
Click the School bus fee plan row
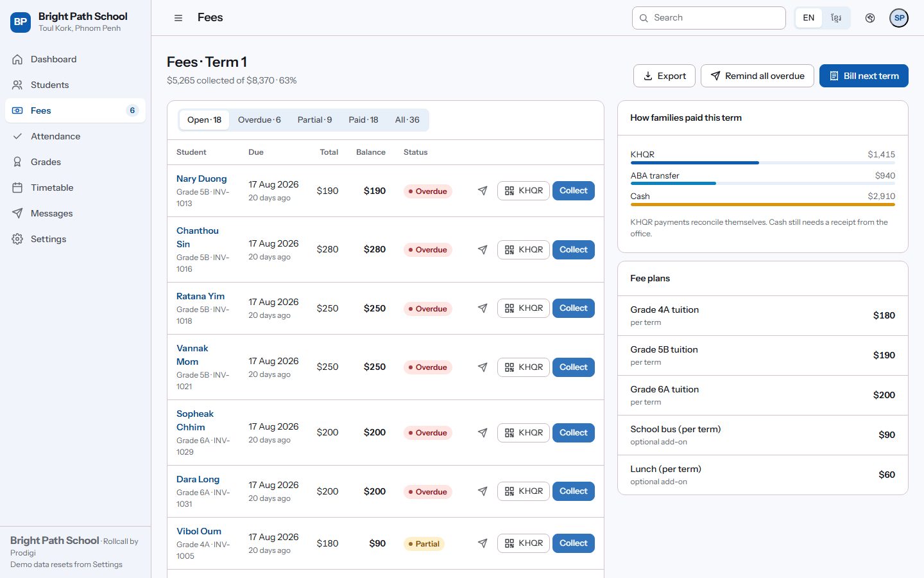pyautogui.click(x=763, y=435)
